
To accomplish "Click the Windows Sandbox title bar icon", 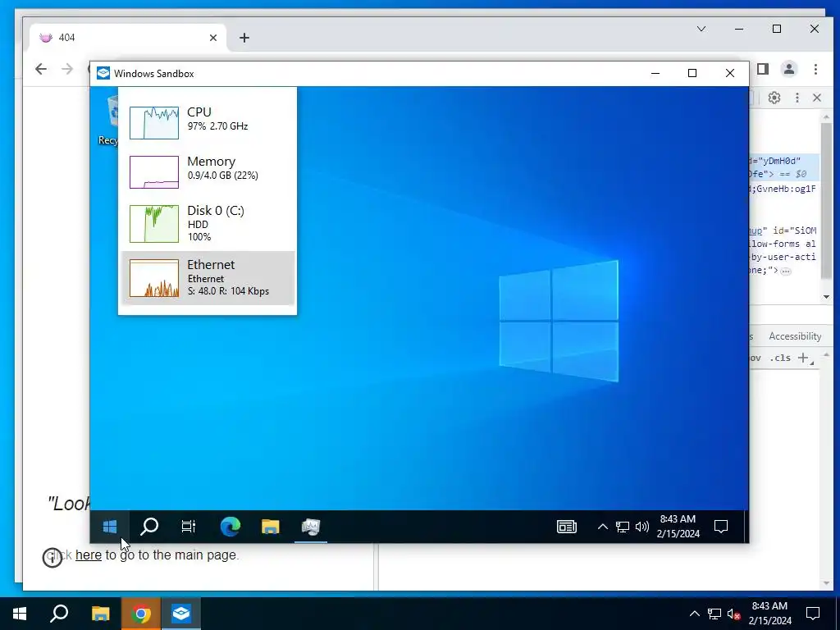I will [103, 73].
